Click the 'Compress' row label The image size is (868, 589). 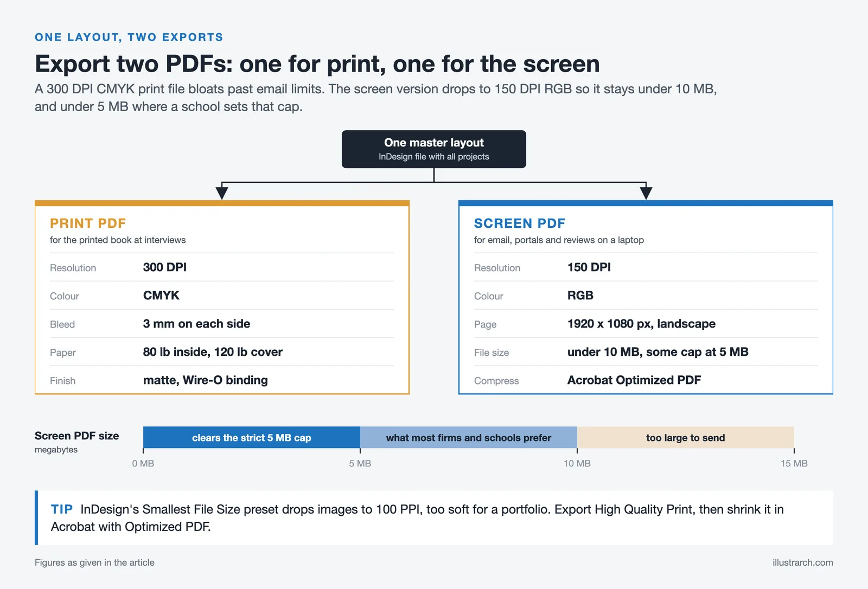tap(496, 381)
